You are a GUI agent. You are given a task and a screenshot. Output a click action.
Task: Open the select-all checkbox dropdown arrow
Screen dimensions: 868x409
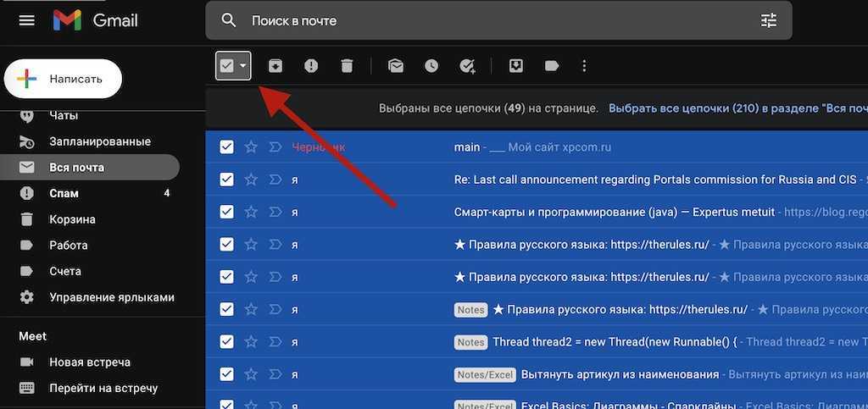tap(243, 66)
